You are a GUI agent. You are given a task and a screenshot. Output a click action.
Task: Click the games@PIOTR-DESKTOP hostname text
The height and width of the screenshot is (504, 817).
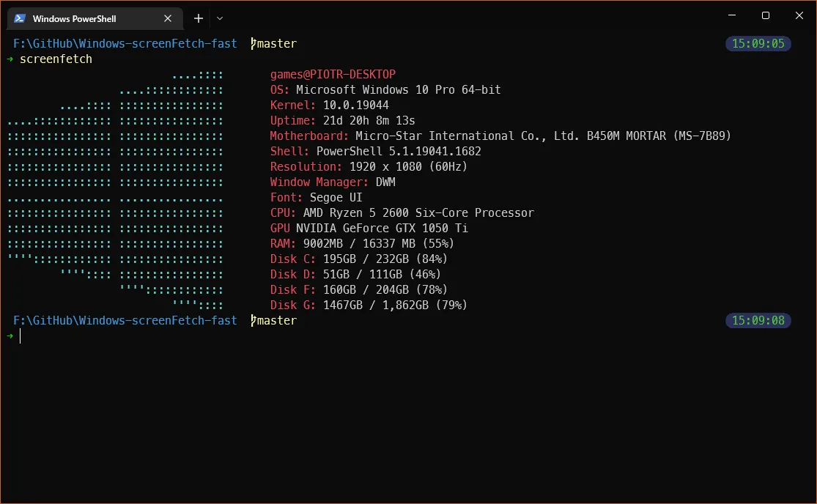point(333,75)
